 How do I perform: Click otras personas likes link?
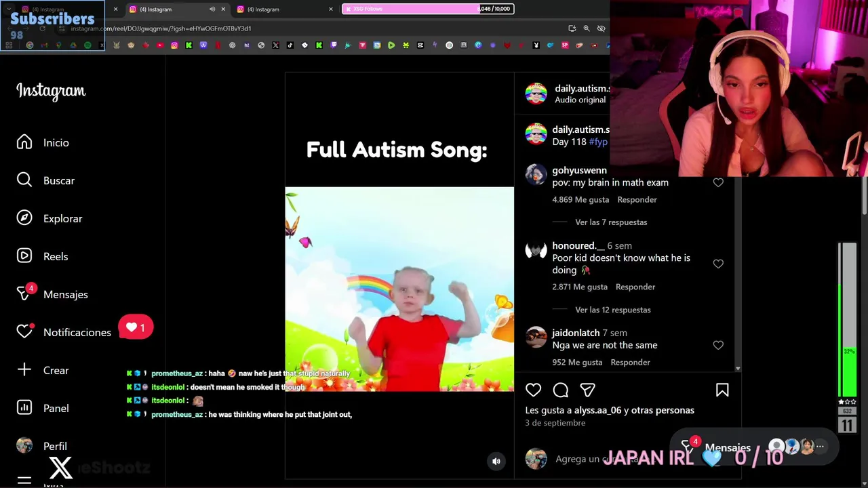tap(663, 410)
